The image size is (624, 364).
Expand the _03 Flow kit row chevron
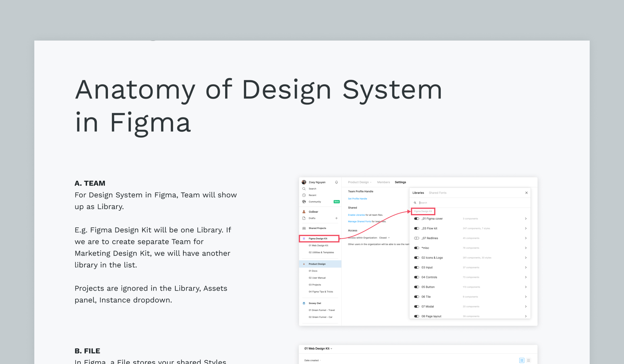pos(526,228)
